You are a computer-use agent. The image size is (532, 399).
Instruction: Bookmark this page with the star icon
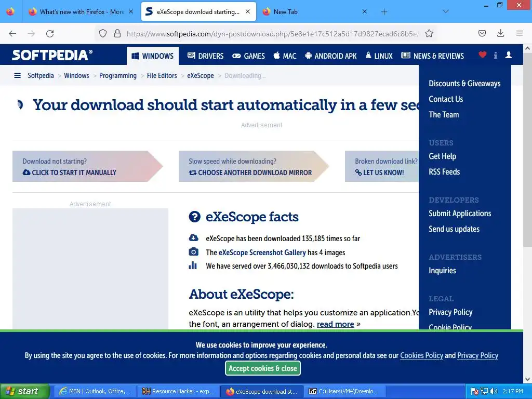point(429,33)
